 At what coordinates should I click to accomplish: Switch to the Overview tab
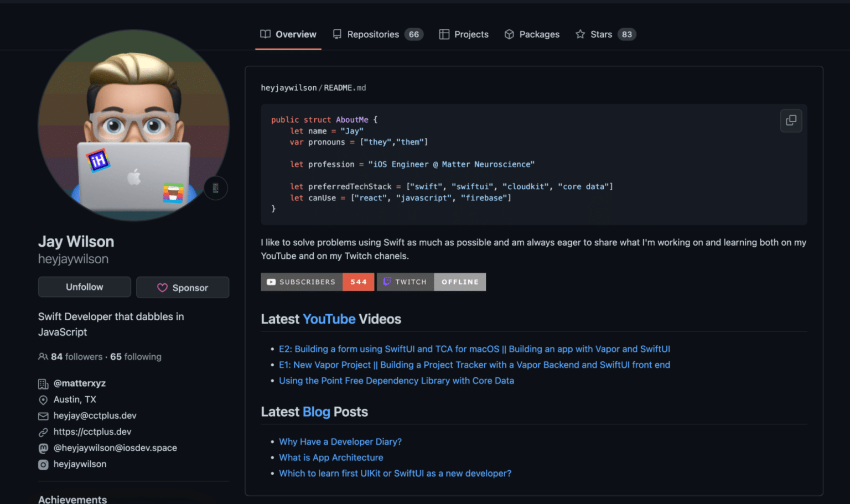point(288,34)
